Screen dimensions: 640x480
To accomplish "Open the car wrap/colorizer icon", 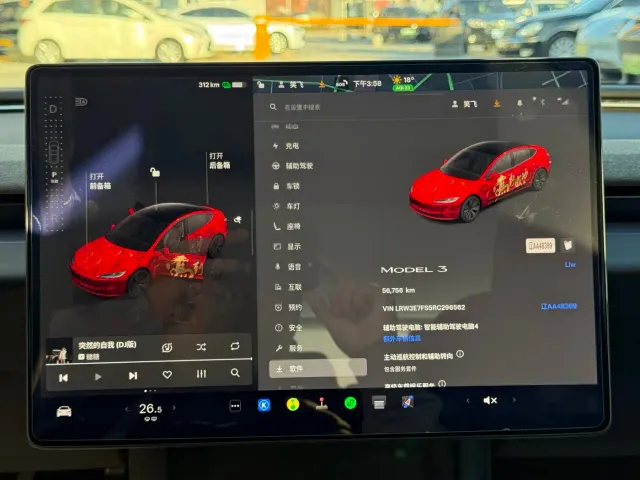I will [568, 244].
